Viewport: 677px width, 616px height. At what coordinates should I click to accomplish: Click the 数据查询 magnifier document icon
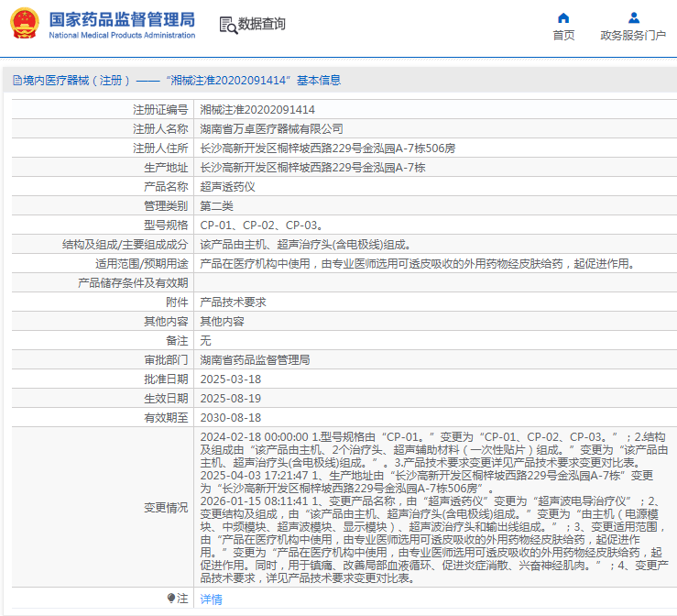click(x=228, y=25)
